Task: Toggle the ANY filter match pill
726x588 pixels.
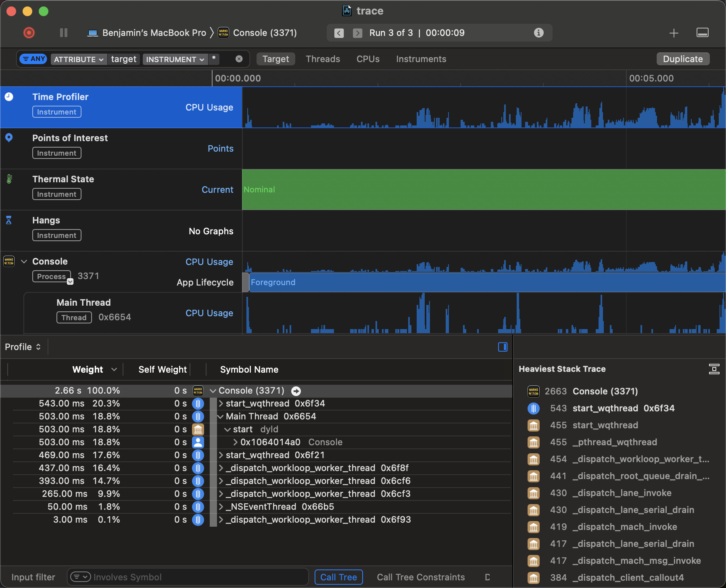Action: [33, 59]
